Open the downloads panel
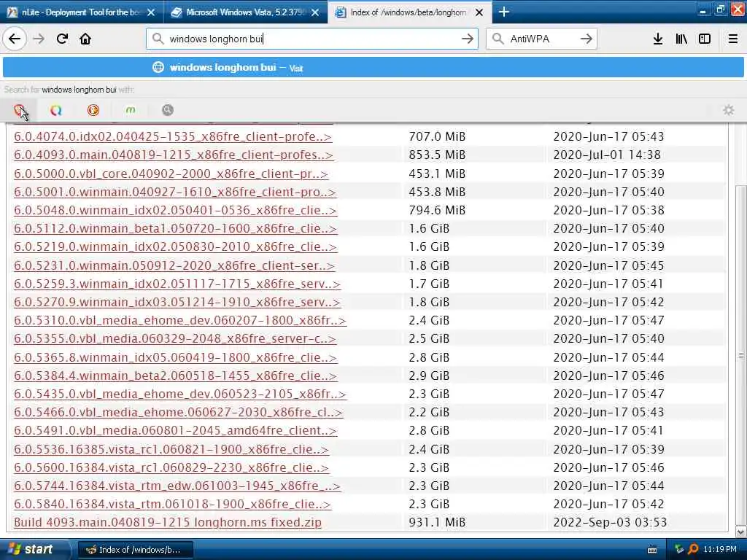Image resolution: width=747 pixels, height=560 pixels. coord(658,39)
